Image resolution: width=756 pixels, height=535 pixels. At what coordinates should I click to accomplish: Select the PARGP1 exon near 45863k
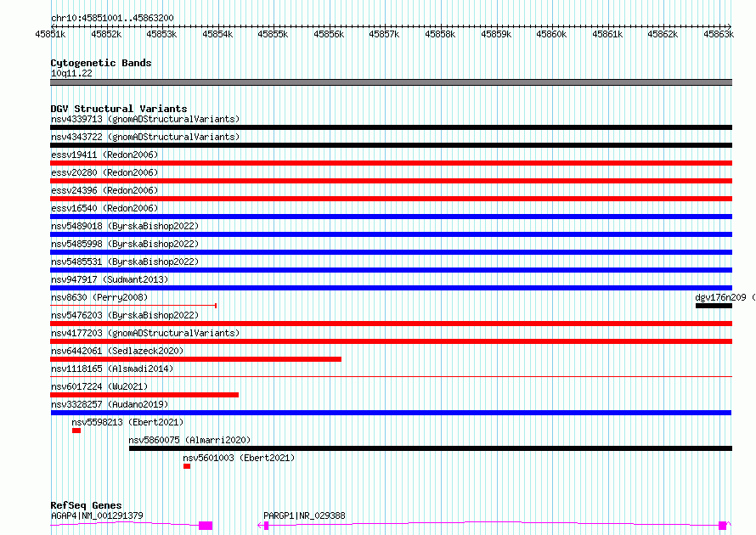click(x=722, y=526)
